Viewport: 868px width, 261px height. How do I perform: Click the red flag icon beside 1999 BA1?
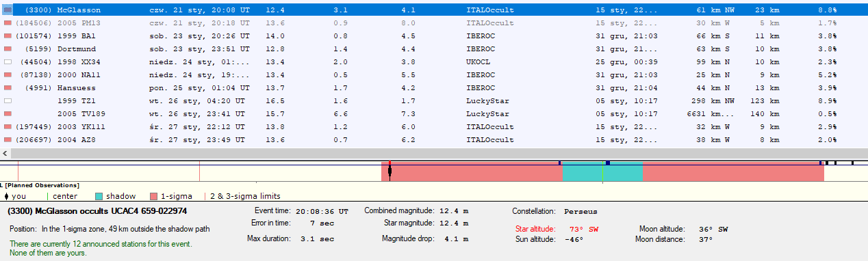8,36
